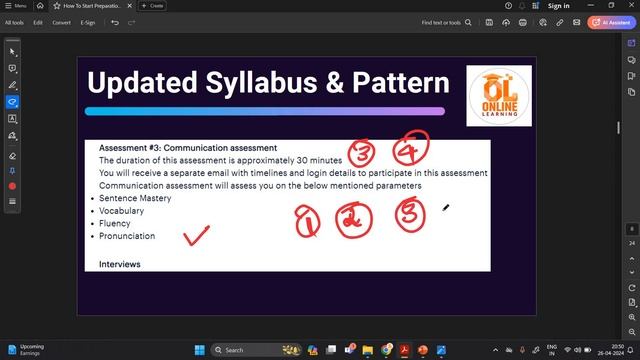Open the Task View taskbar icon
640x360 pixels.
click(331, 350)
